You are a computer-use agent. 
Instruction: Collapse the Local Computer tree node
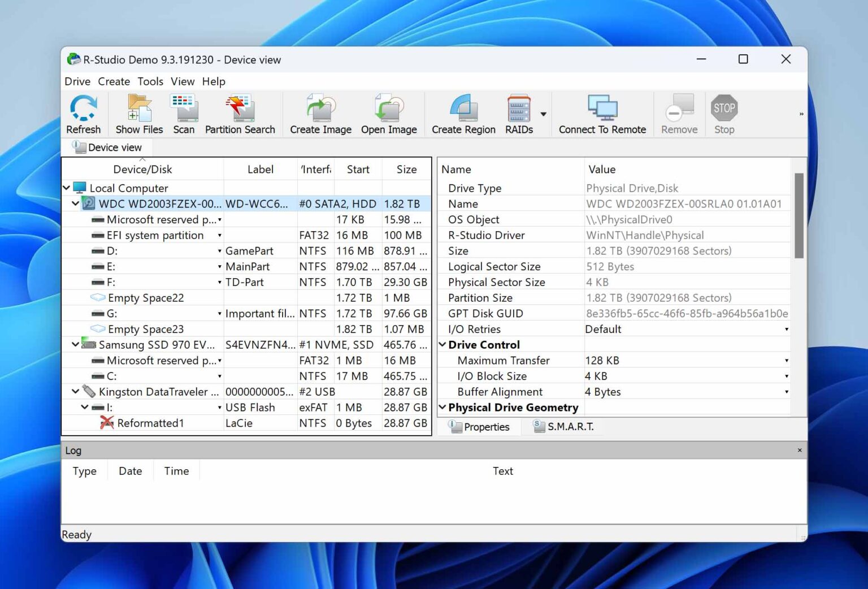pyautogui.click(x=66, y=188)
